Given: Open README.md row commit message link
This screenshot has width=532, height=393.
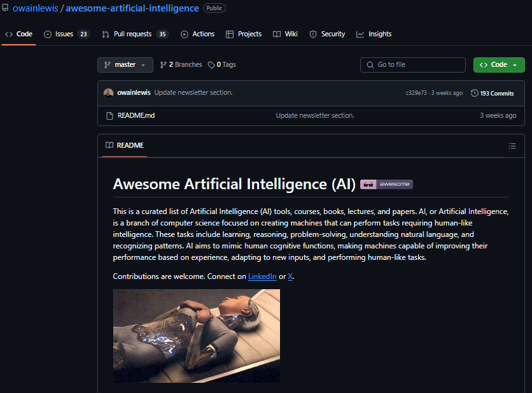Looking at the screenshot, I should [x=315, y=115].
